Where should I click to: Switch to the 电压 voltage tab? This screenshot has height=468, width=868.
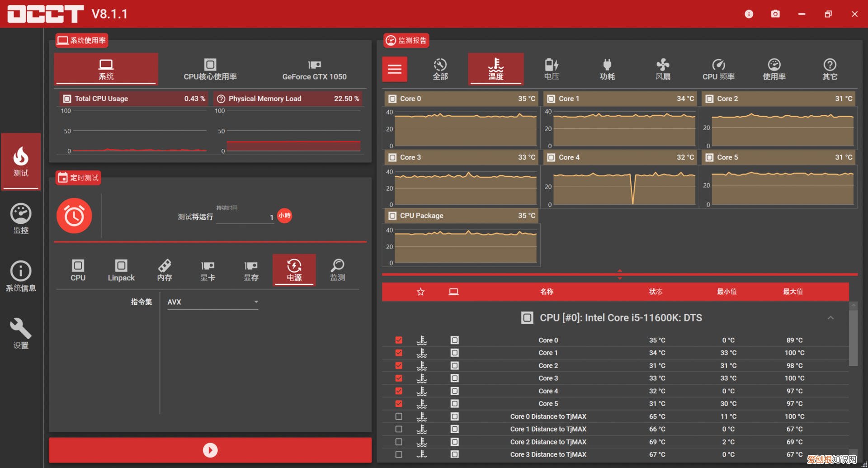point(552,69)
